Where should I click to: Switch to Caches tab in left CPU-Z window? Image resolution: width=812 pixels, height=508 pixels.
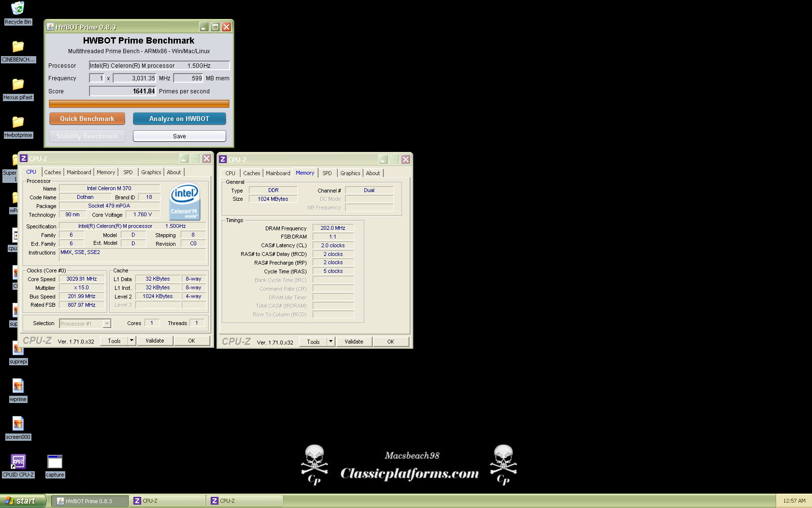[x=53, y=172]
